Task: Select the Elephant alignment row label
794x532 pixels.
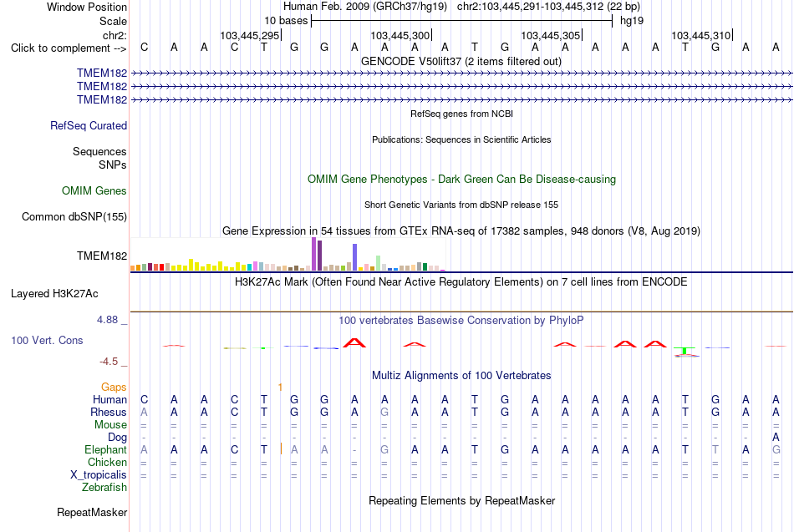Action: coord(106,449)
